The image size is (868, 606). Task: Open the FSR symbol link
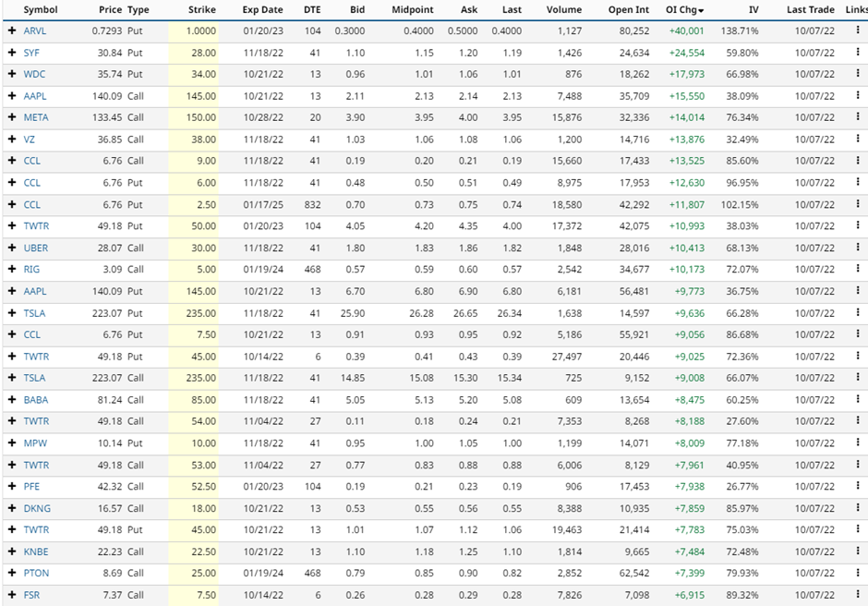[x=31, y=595]
